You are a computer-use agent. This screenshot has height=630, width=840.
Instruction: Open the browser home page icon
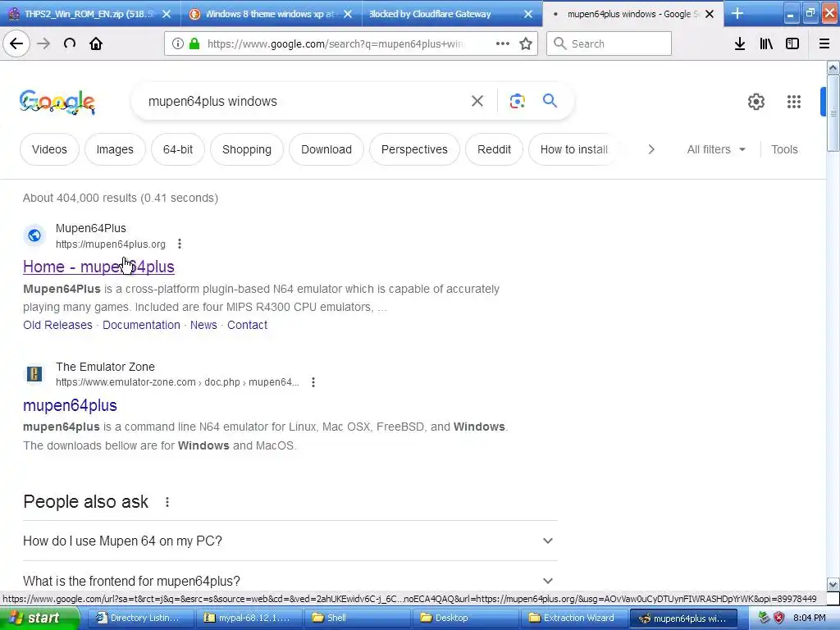click(96, 43)
